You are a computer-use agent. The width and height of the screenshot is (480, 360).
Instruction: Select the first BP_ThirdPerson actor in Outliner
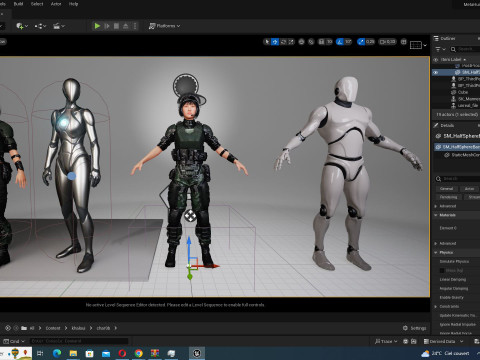coord(465,79)
